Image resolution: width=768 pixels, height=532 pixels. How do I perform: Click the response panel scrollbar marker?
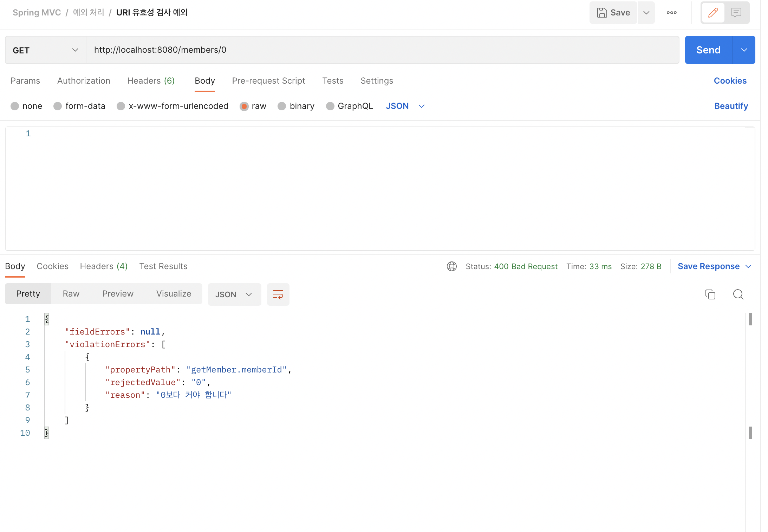750,319
